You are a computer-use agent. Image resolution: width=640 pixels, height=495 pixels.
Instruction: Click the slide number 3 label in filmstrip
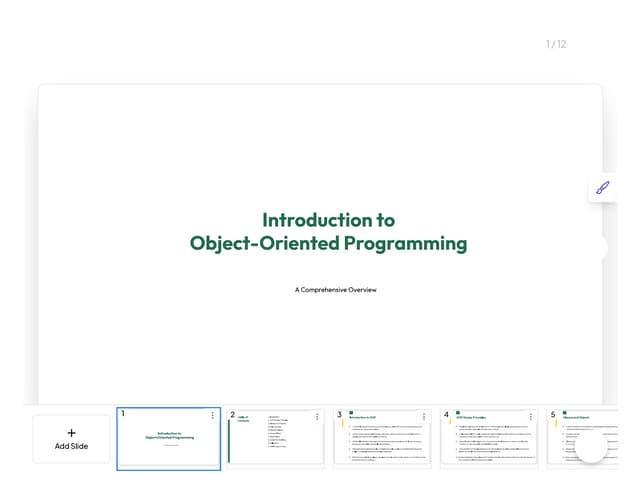point(339,415)
